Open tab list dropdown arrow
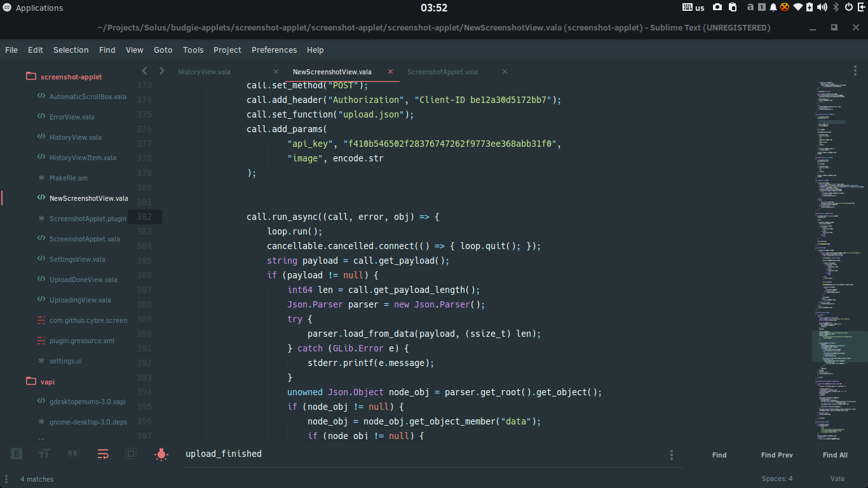The image size is (868, 488). pyautogui.click(x=855, y=72)
